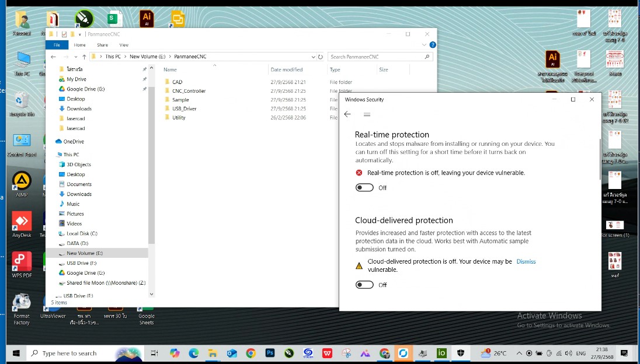Open the File menu in Explorer

57,45
